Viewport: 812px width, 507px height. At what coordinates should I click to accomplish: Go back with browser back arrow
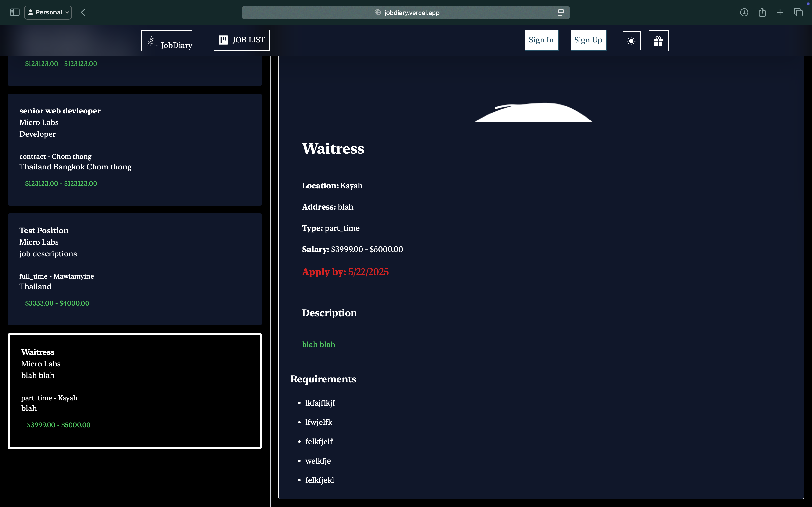83,12
